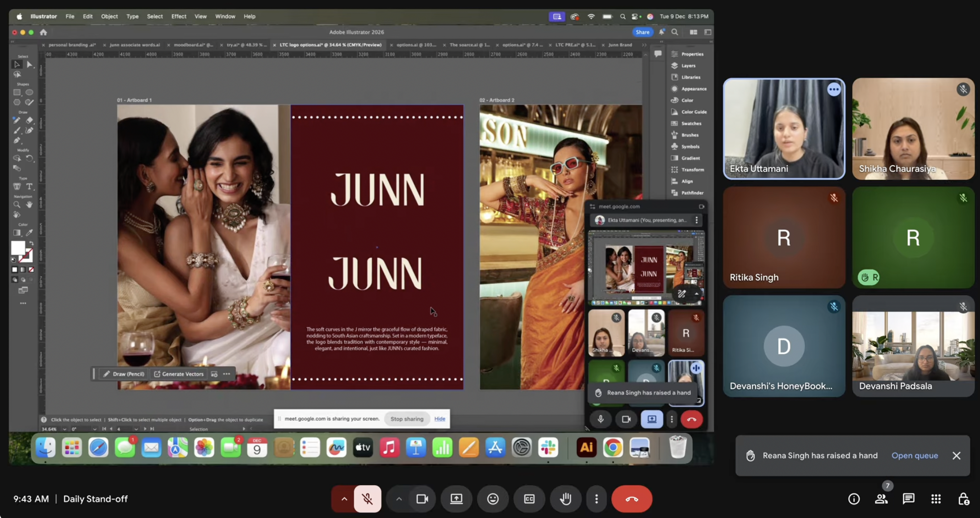
Task: Open the chat panel icon
Action: pos(909,499)
